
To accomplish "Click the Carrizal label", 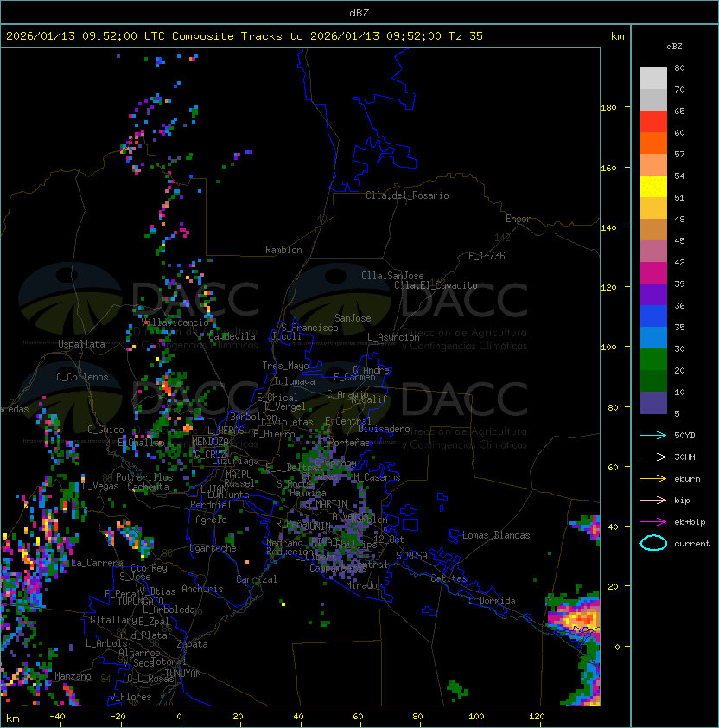I will (x=257, y=579).
